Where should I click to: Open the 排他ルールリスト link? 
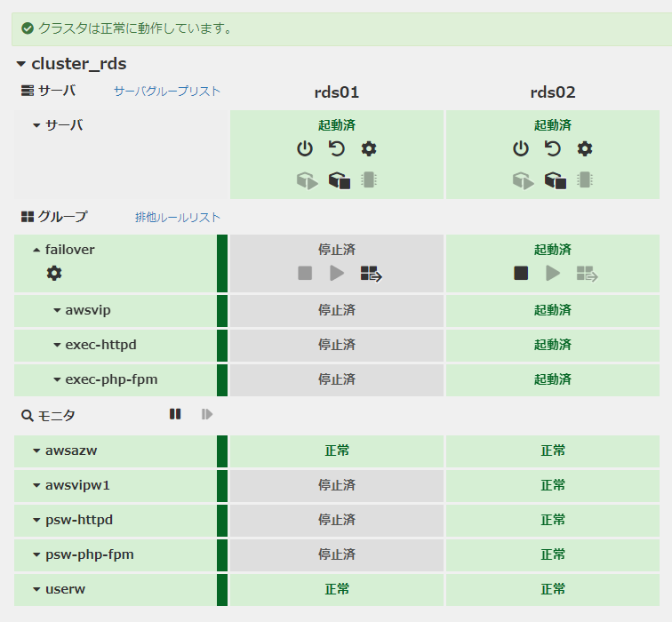click(178, 218)
